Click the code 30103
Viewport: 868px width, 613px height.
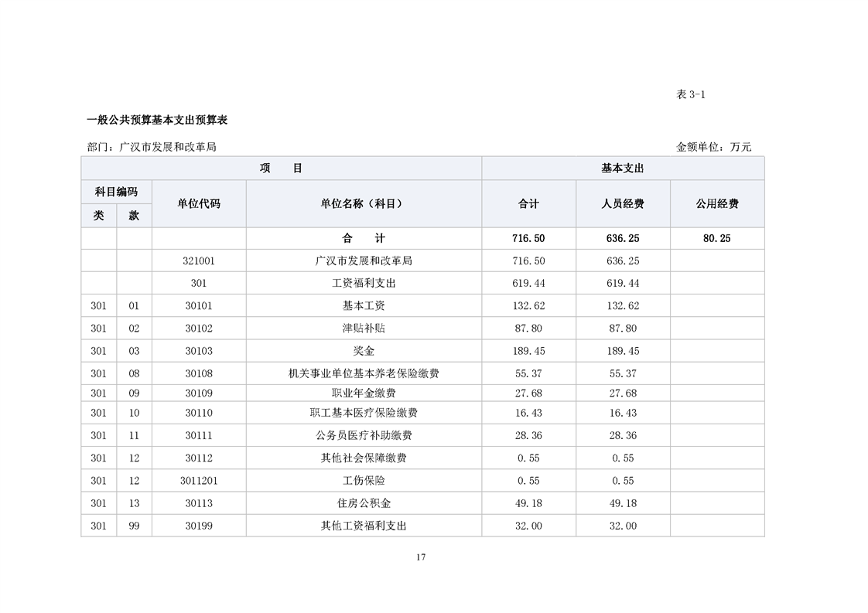199,351
